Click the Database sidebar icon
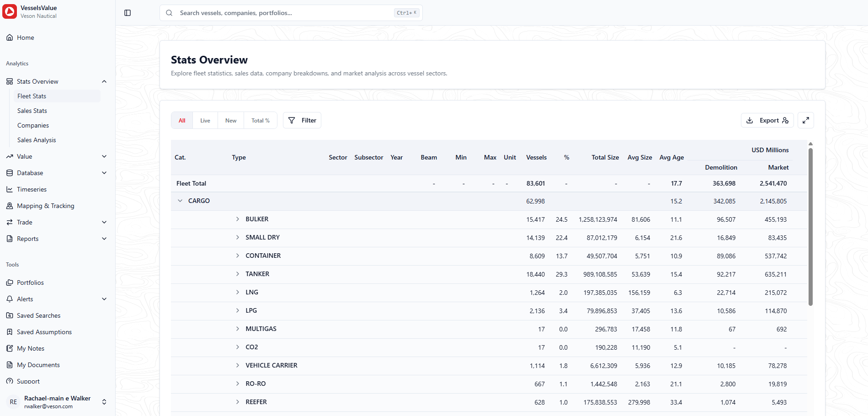Viewport: 868px width, 416px height. tap(10, 173)
